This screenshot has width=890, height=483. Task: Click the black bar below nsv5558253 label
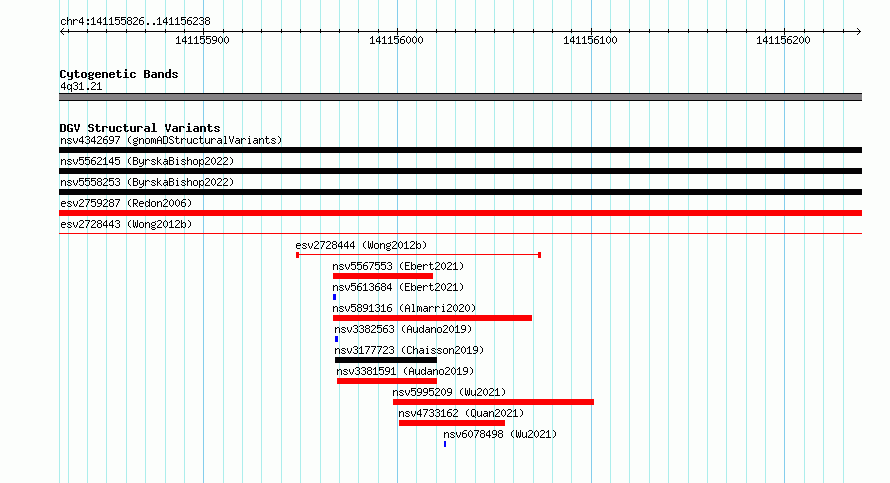pyautogui.click(x=460, y=192)
